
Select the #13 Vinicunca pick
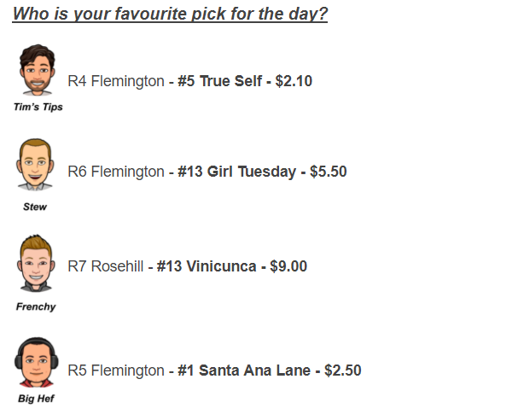tap(207, 266)
